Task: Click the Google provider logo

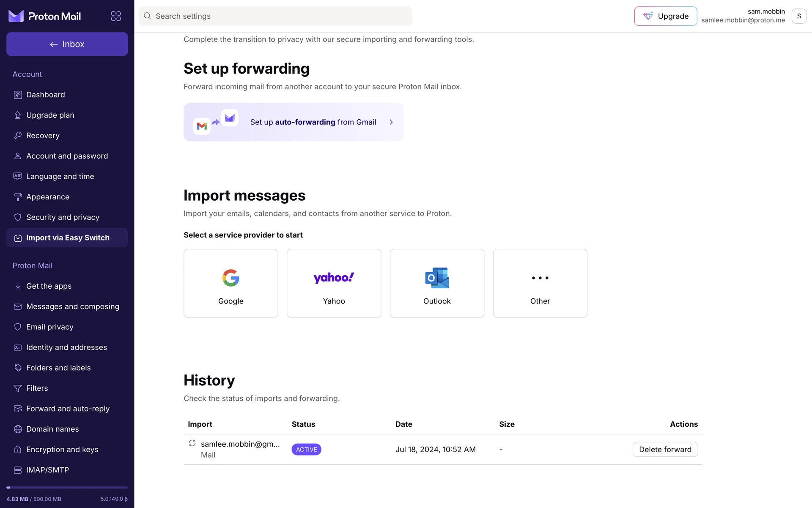Action: point(230,278)
